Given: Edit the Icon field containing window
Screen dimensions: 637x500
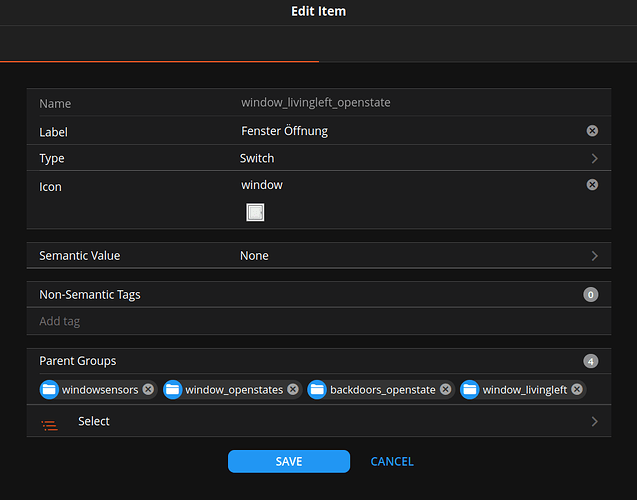Looking at the screenshot, I should click(400, 185).
